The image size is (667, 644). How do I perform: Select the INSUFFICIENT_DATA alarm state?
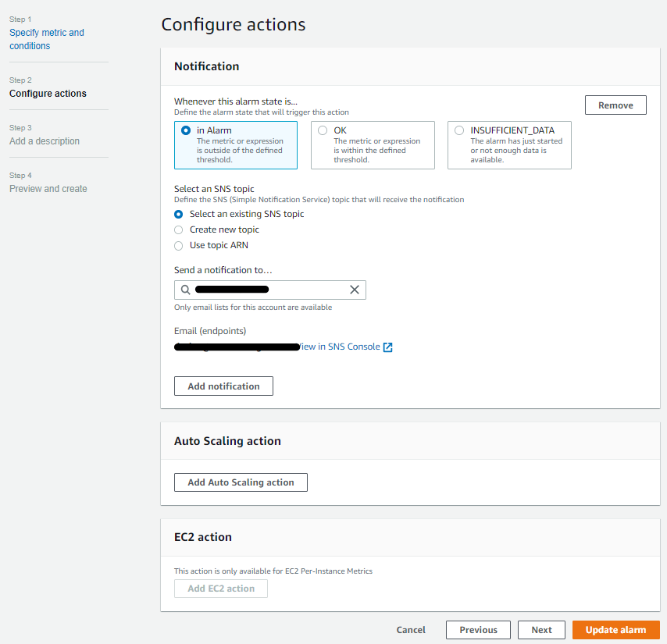[x=458, y=130]
